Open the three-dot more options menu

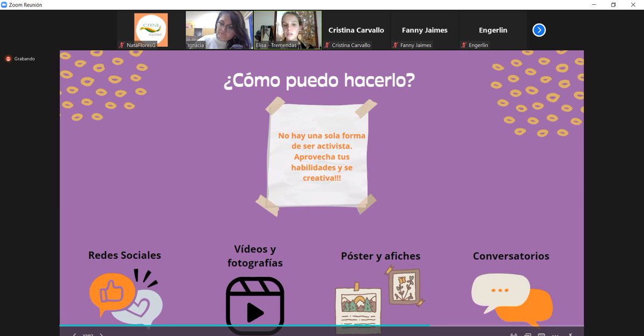[x=555, y=334]
